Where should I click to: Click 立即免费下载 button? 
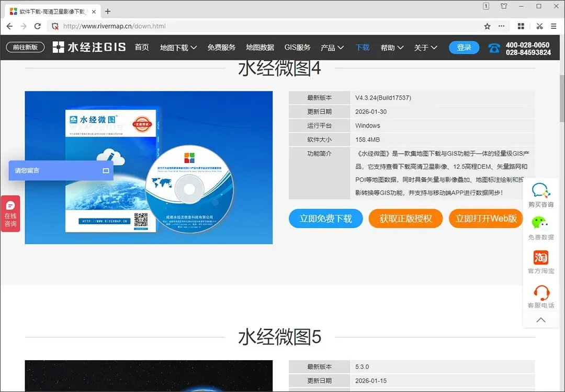326,218
